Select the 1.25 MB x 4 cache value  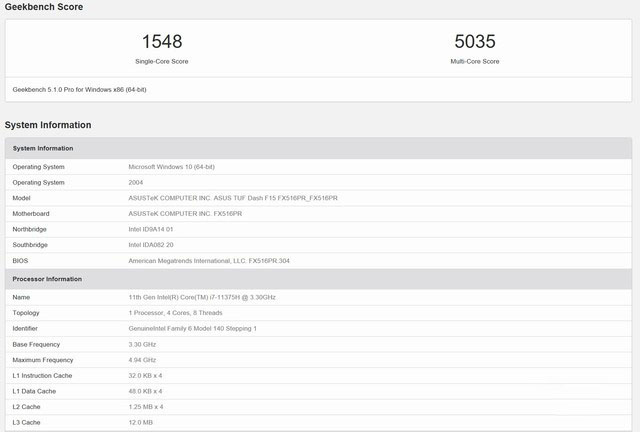tap(146, 407)
